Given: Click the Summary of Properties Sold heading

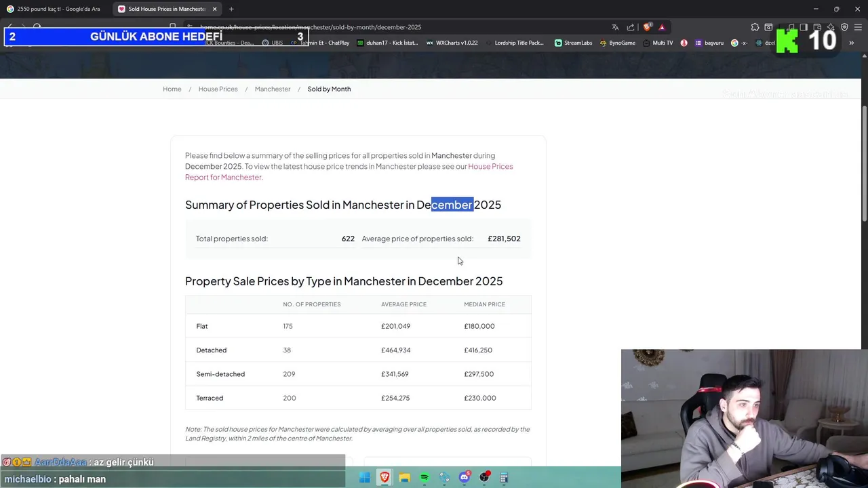Looking at the screenshot, I should click(343, 205).
